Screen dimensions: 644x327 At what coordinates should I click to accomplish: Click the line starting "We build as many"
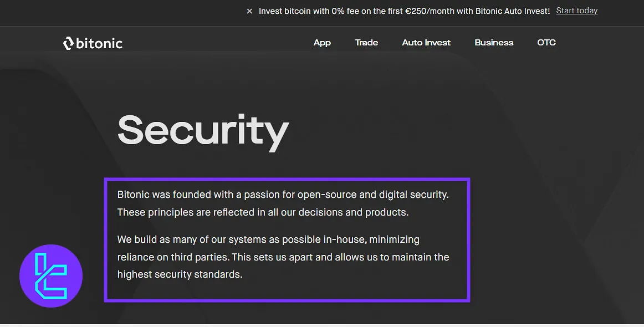(268, 239)
